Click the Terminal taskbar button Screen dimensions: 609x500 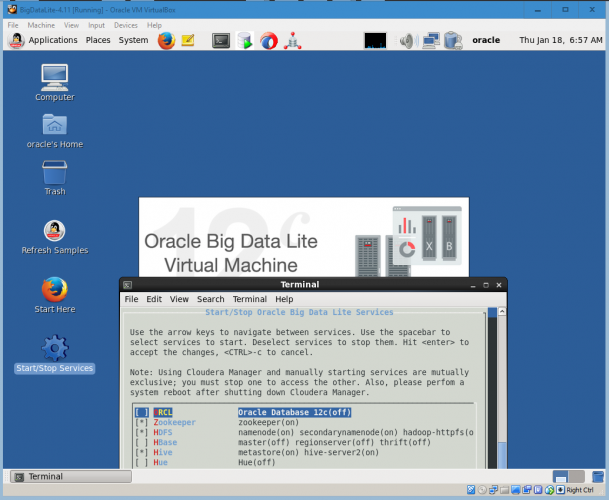coord(71,476)
